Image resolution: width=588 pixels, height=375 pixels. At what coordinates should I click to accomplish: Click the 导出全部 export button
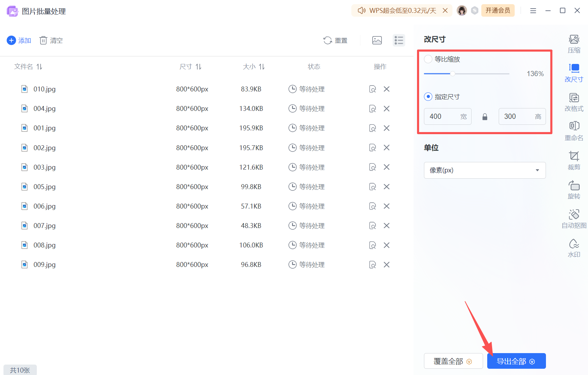point(516,361)
